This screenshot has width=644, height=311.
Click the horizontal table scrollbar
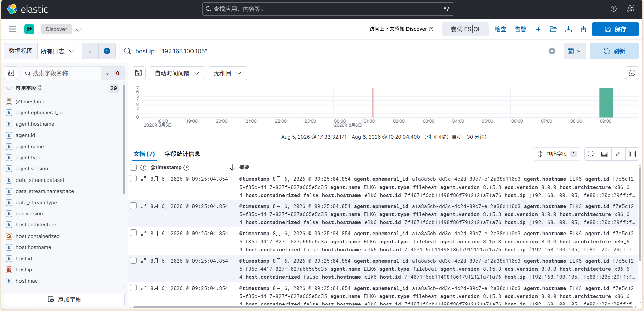pyautogui.click(x=383, y=307)
